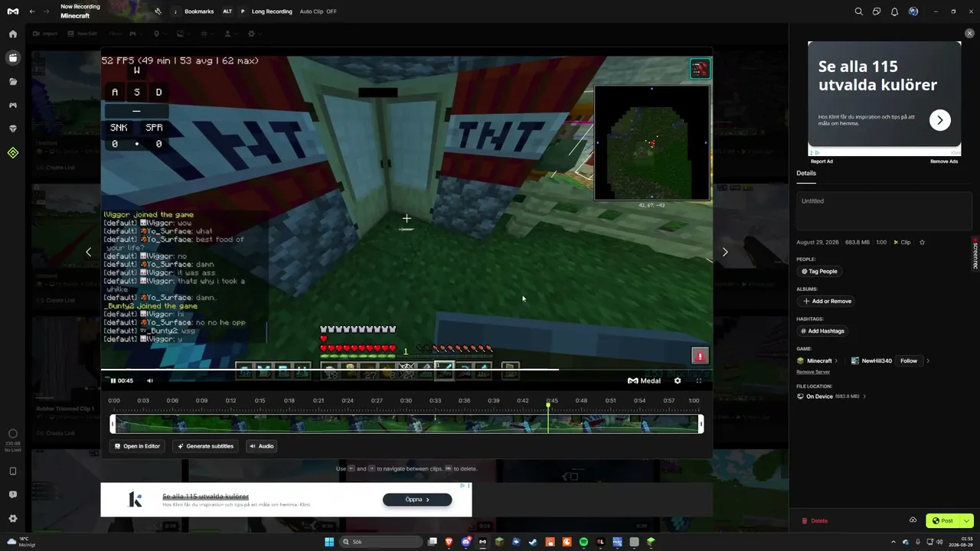Navigate back with the top arrow

coord(32,11)
